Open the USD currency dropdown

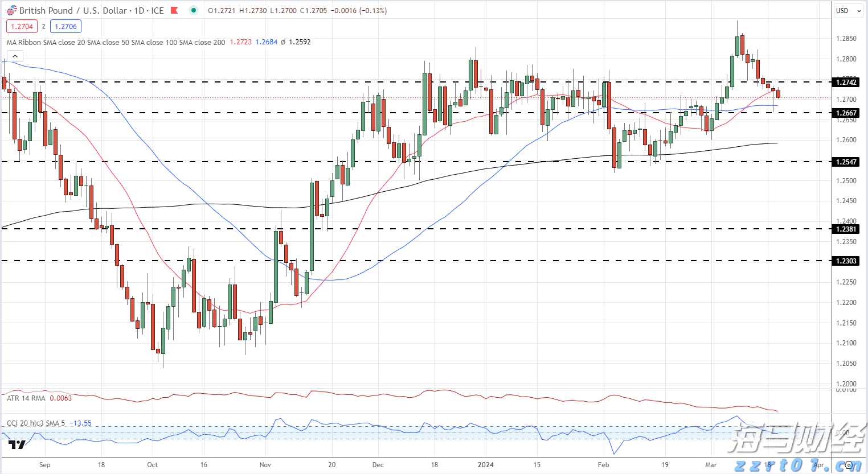coord(848,10)
